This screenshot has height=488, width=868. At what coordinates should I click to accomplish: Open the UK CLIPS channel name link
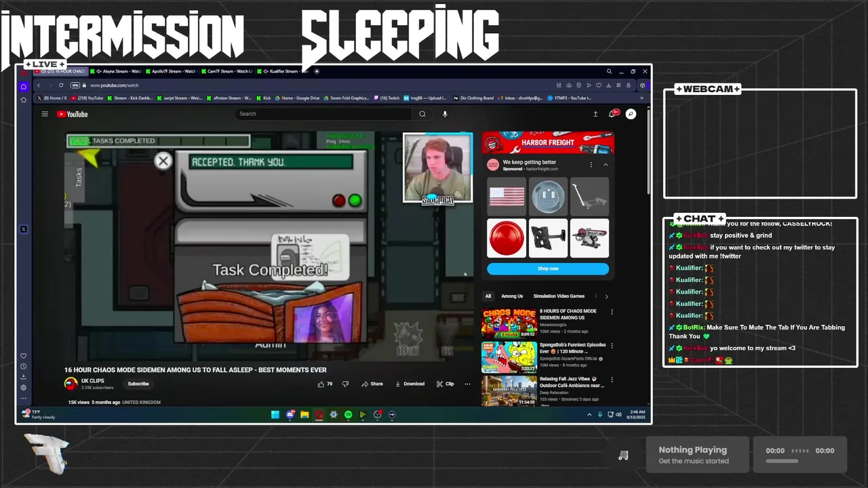pos(93,381)
